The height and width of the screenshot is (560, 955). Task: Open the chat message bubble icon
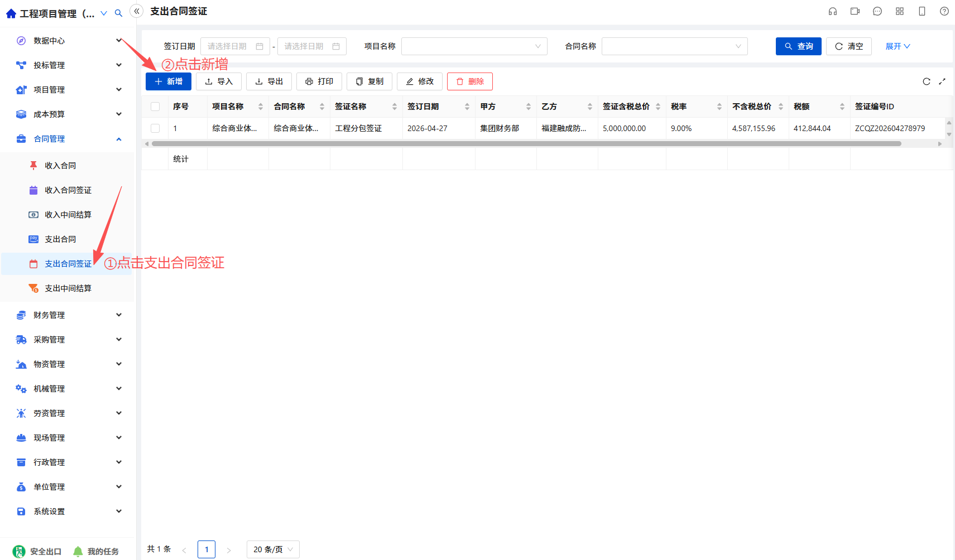pos(877,11)
